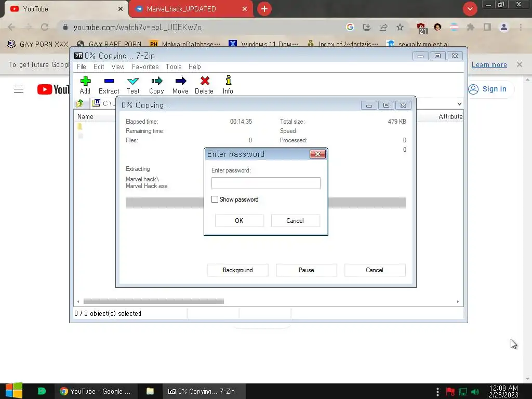The width and height of the screenshot is (532, 399).
Task: Open File Explorer from the taskbar
Action: (150, 391)
